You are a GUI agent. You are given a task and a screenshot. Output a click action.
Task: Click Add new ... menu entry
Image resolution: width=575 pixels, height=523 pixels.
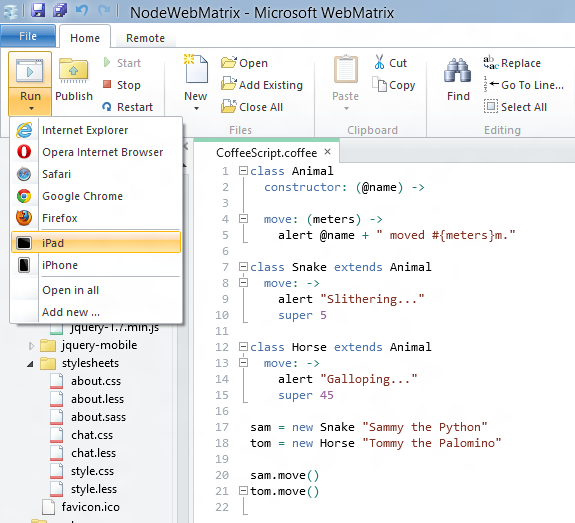96,312
